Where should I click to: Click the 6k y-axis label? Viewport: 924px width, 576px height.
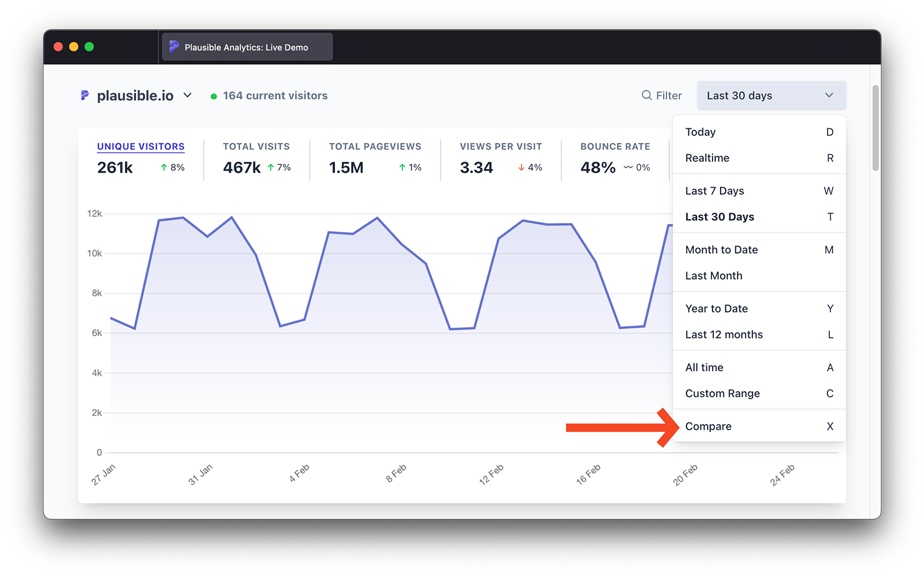point(96,333)
